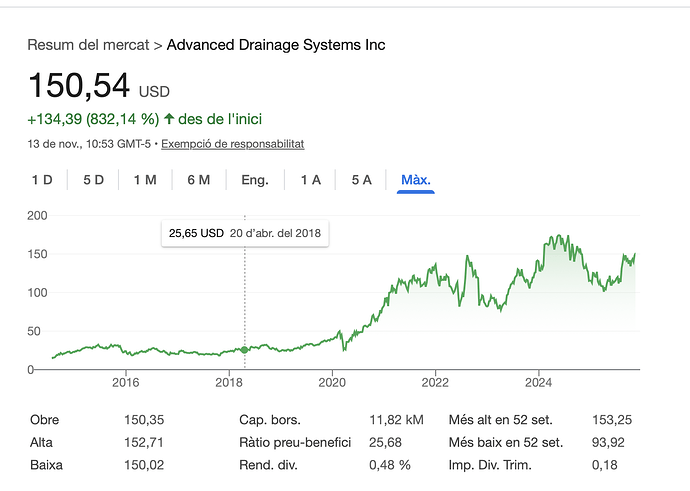
Task: Click the green data point marker on chart
Action: [x=245, y=350]
